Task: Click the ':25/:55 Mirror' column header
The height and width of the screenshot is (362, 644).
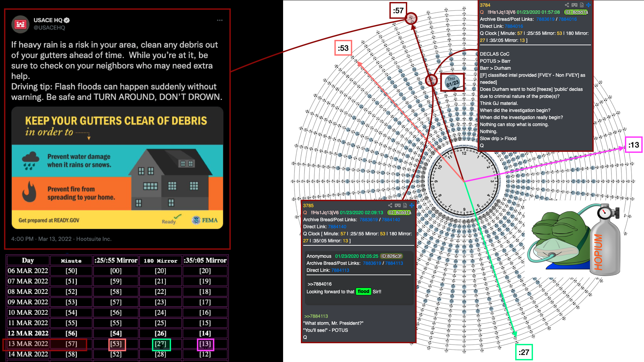Action: click(116, 260)
